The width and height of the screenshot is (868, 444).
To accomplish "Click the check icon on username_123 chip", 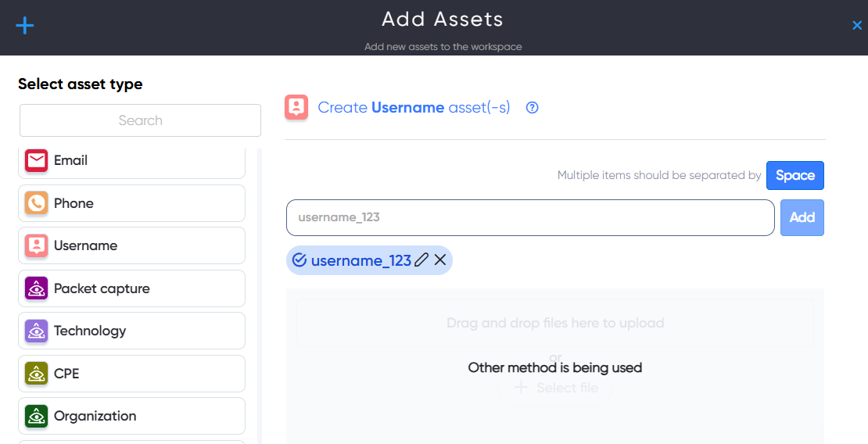I will point(299,260).
